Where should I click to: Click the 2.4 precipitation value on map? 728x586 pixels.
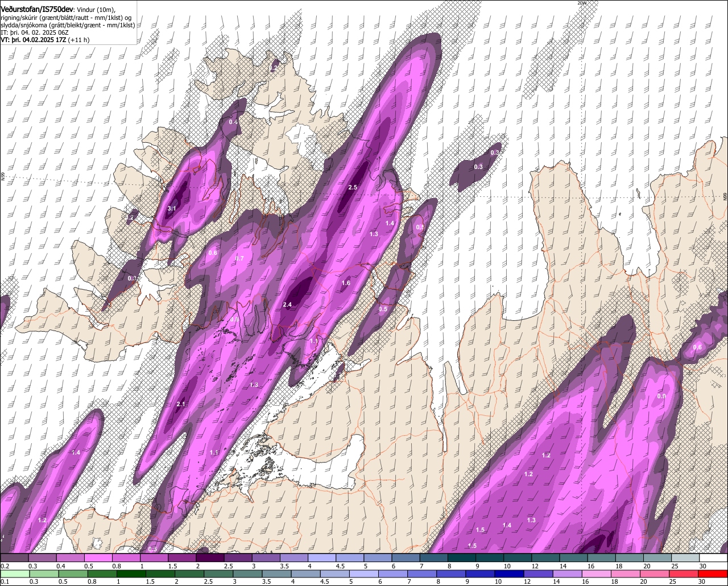point(287,305)
